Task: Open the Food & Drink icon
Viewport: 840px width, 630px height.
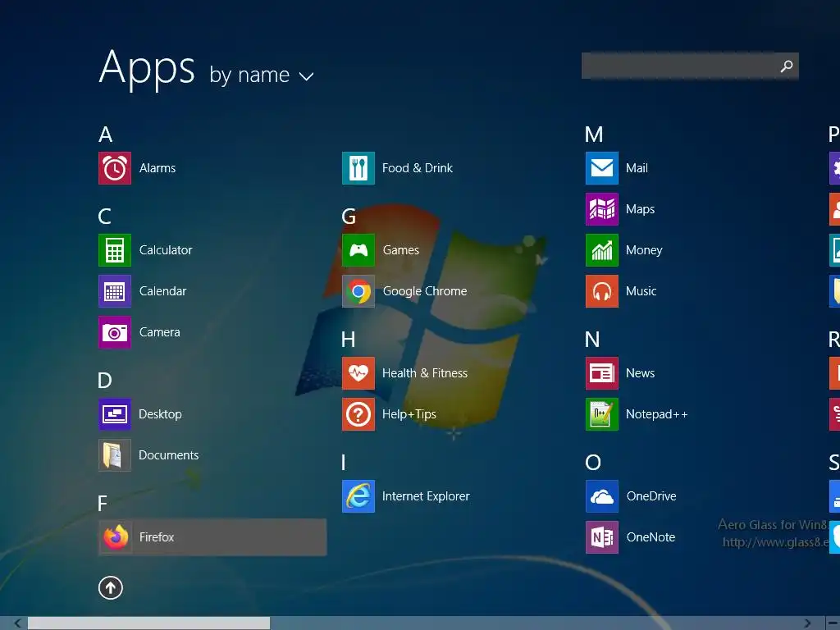Action: tap(358, 168)
